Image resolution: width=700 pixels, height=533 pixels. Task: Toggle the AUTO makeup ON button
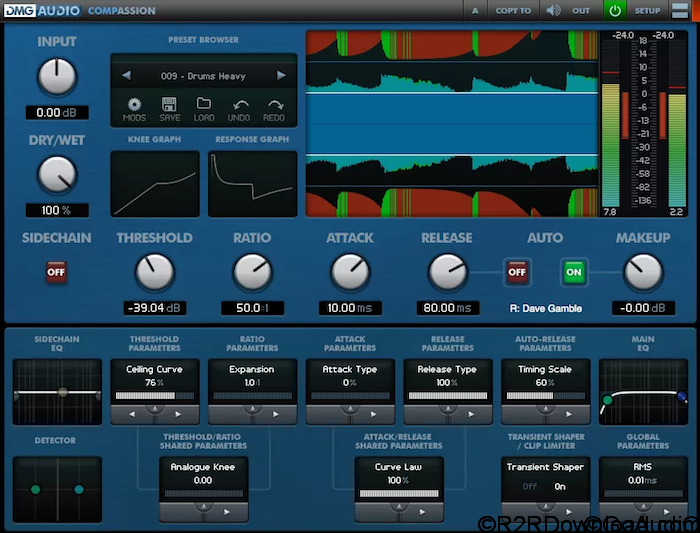[574, 272]
